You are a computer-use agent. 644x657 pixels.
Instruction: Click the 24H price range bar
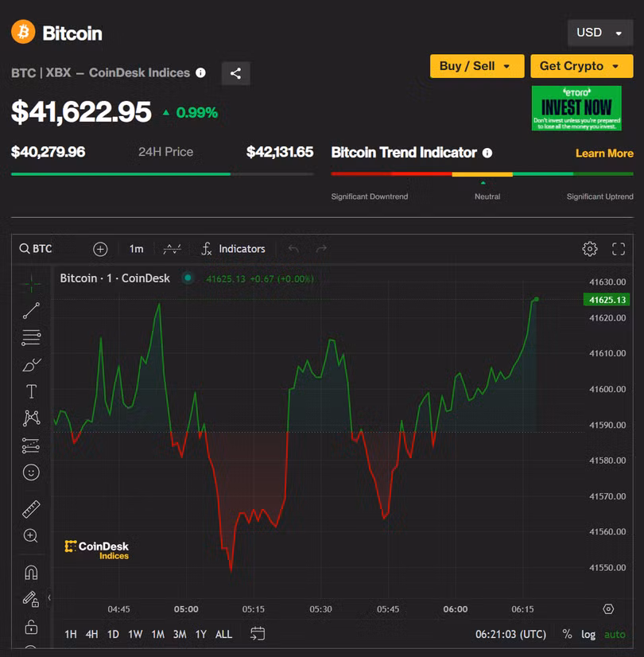click(x=162, y=174)
